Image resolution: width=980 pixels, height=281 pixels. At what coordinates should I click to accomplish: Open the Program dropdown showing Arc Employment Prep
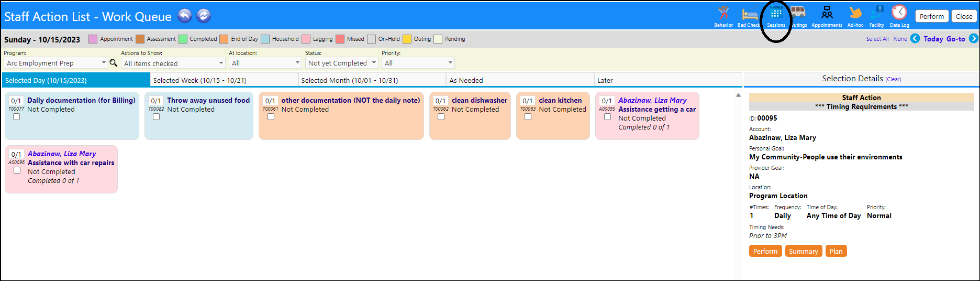pyautogui.click(x=55, y=63)
